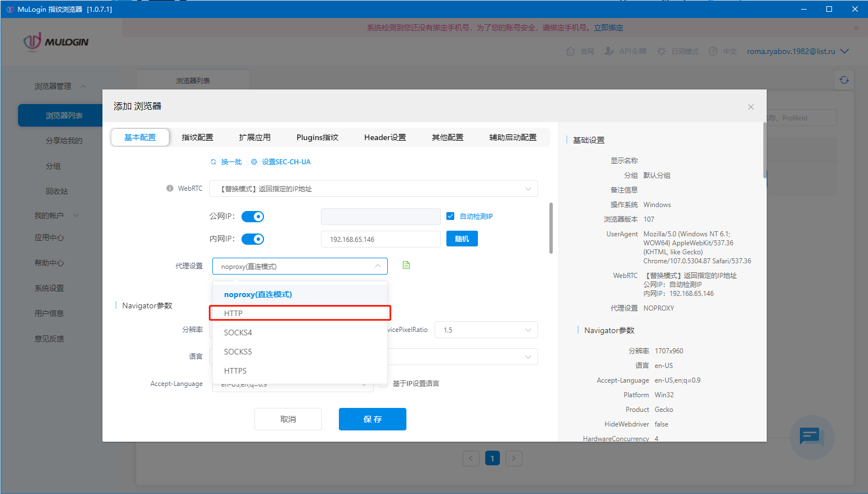Viewport: 868px width, 494px height.
Task: Select HTTP proxy option
Action: [300, 313]
